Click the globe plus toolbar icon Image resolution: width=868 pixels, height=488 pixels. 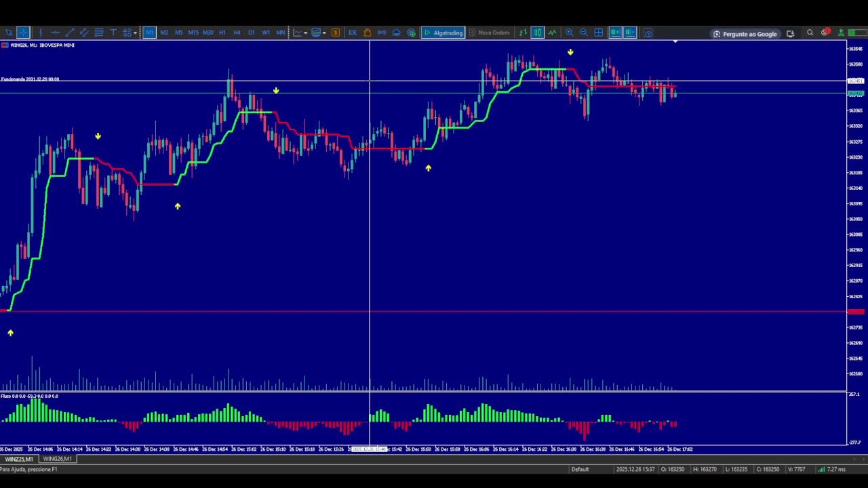(x=411, y=33)
